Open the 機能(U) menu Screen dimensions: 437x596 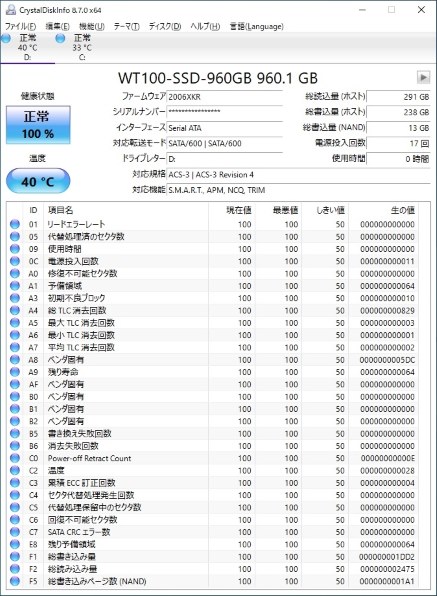click(x=92, y=26)
